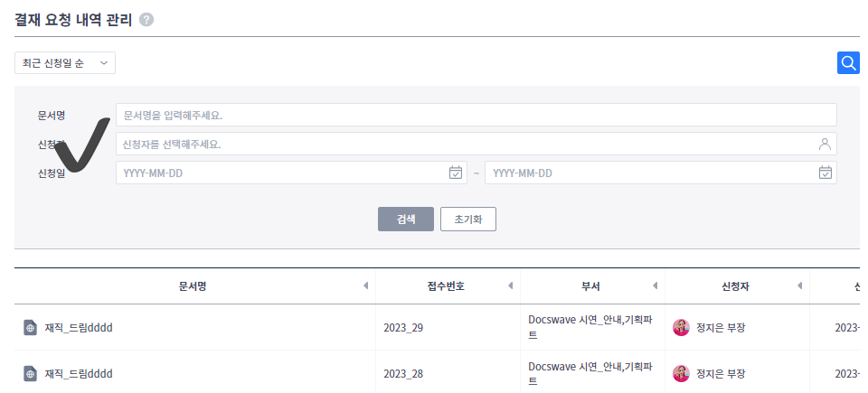Image resolution: width=868 pixels, height=393 pixels.
Task: Open the 최근 신청일 순 sort dropdown
Action: coord(65,63)
